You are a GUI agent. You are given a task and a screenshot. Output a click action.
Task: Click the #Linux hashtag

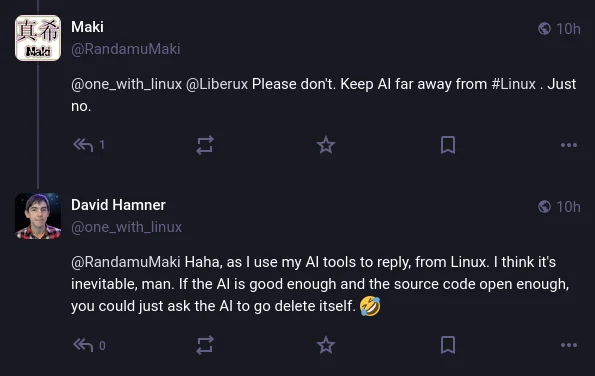click(x=513, y=84)
